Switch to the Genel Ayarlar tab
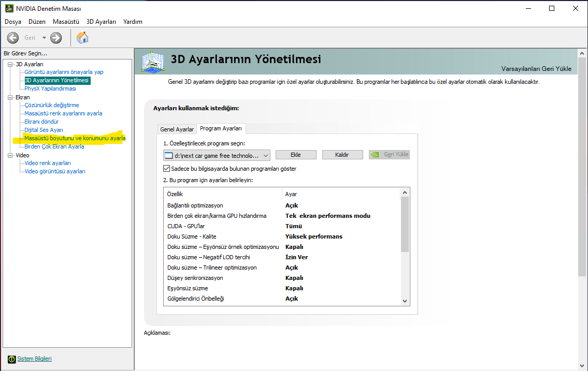The width and height of the screenshot is (588, 371). (177, 129)
